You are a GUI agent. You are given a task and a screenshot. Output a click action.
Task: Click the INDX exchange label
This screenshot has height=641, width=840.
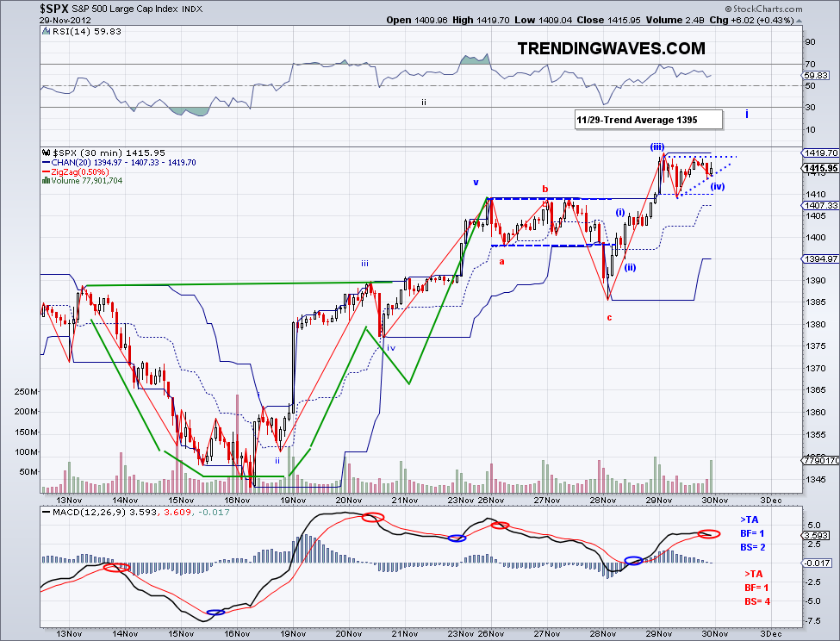pyautogui.click(x=192, y=9)
